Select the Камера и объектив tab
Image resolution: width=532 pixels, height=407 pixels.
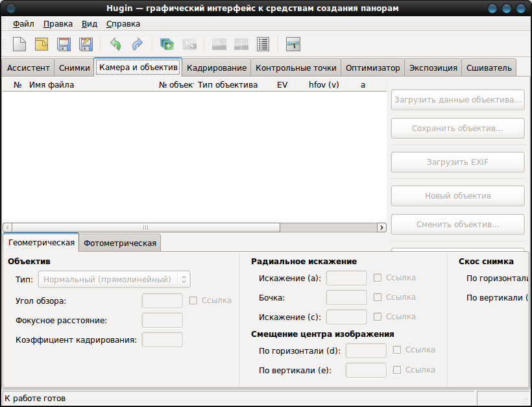pos(138,68)
